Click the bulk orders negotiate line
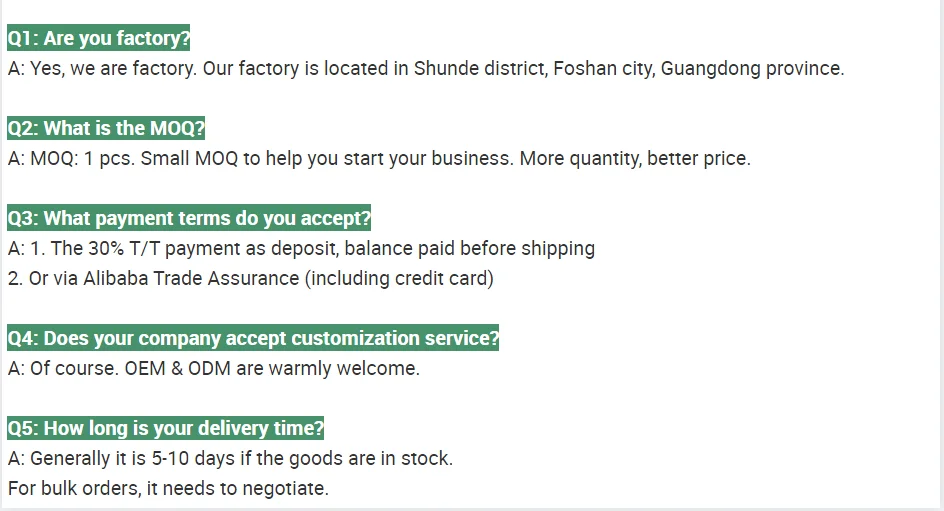The height and width of the screenshot is (511, 944). coord(168,488)
